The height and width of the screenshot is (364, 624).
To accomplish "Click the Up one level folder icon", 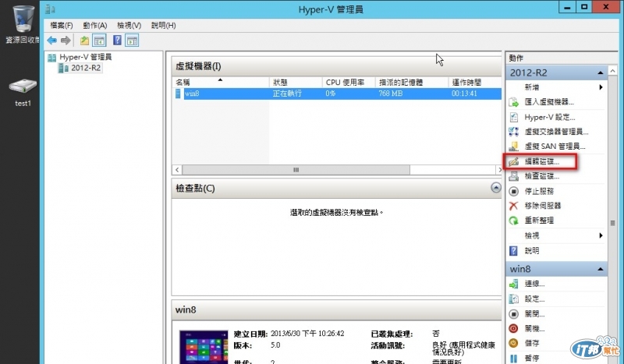I will coord(84,41).
